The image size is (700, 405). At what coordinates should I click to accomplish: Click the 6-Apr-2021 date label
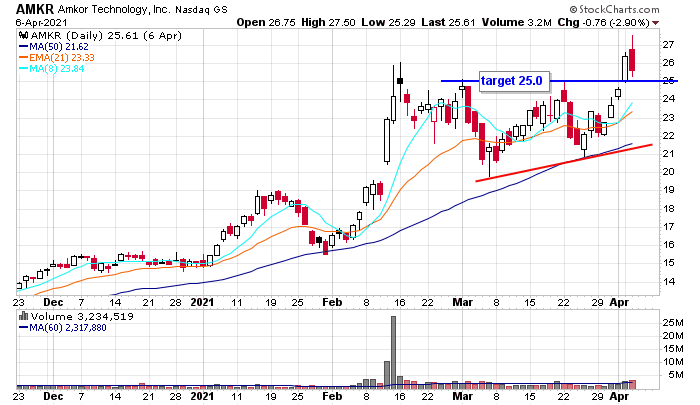[x=41, y=23]
